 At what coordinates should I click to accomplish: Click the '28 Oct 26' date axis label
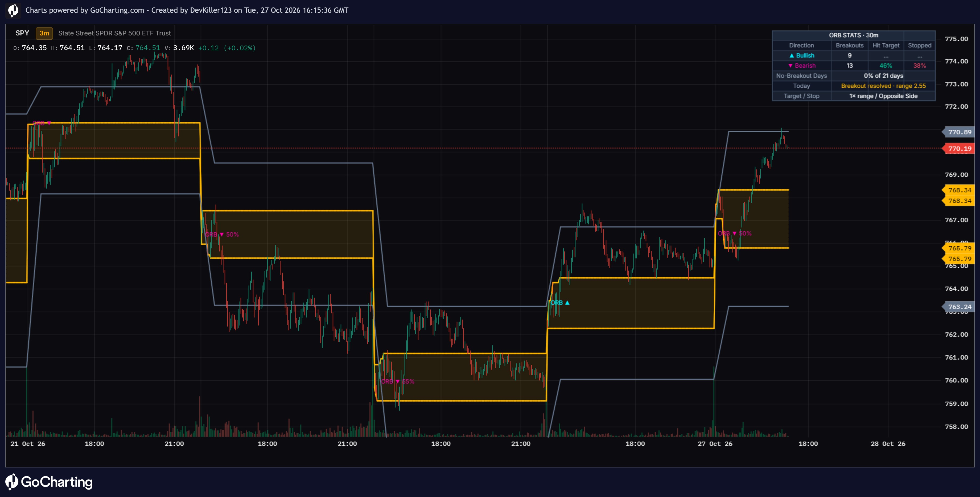pos(888,444)
